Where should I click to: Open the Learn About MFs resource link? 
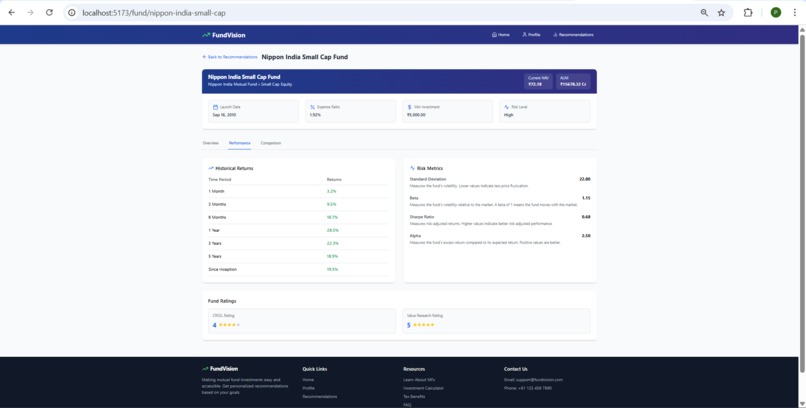click(x=419, y=380)
